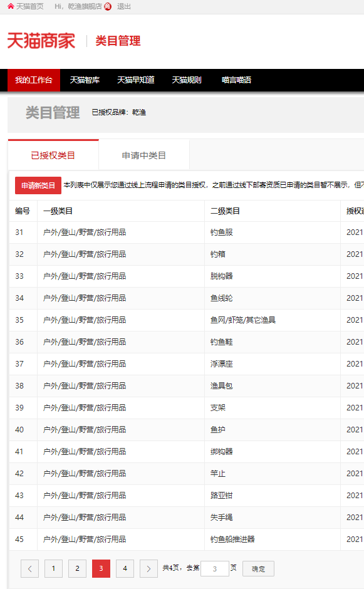The image size is (364, 589).
Task: Open 天猫规则 menu item
Action: tap(187, 80)
